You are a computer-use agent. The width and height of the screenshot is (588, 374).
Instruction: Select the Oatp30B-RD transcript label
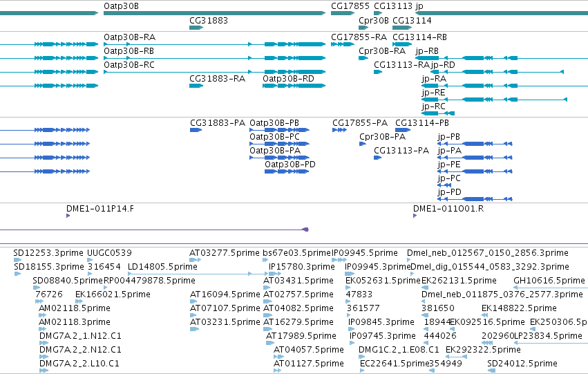pos(288,79)
